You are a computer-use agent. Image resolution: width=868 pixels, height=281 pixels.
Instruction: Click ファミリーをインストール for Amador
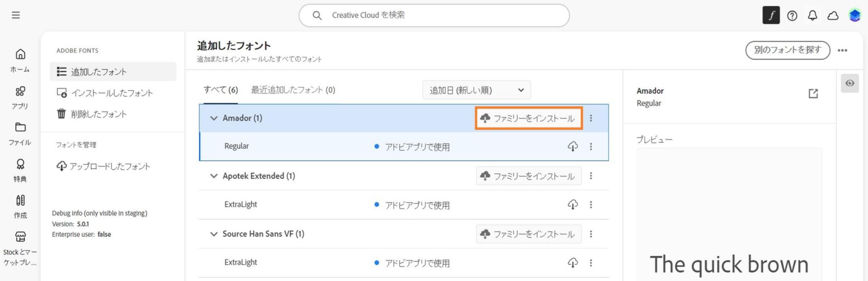click(x=528, y=118)
